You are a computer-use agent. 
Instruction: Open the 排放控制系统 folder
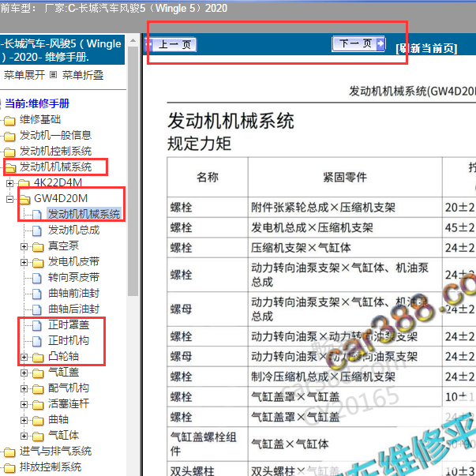[51, 467]
